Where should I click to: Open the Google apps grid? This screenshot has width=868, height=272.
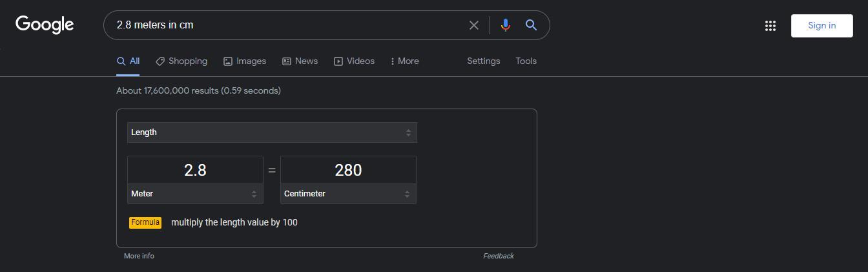click(x=770, y=26)
